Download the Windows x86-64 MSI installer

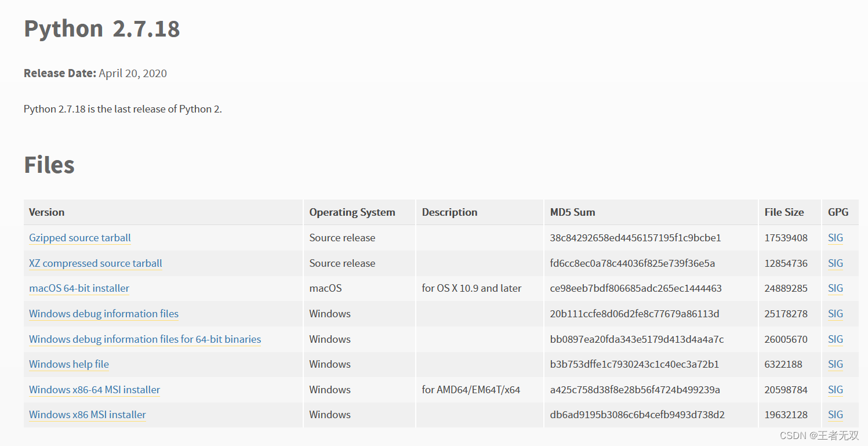95,390
